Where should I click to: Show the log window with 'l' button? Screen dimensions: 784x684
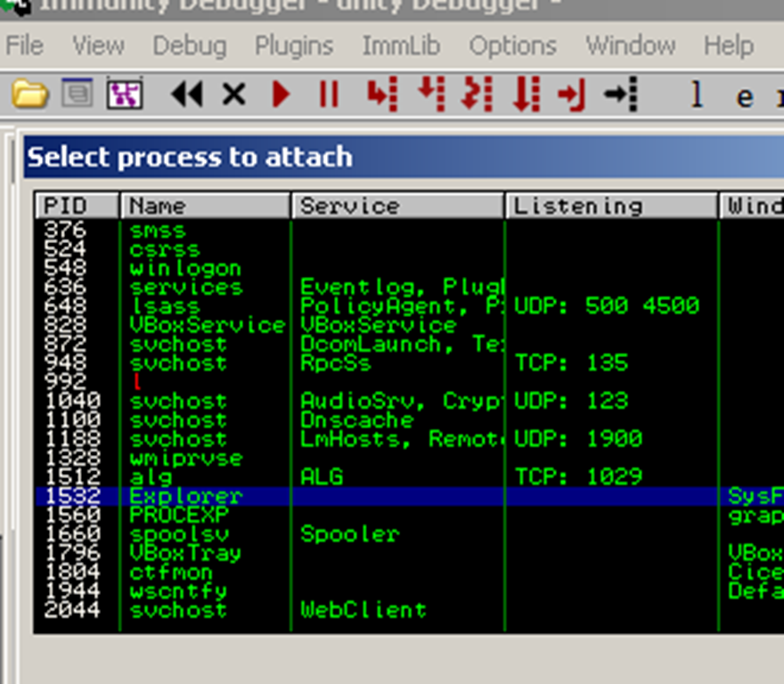(697, 94)
